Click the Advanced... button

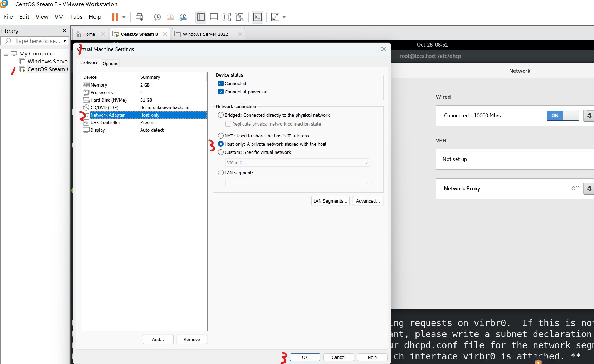(367, 201)
